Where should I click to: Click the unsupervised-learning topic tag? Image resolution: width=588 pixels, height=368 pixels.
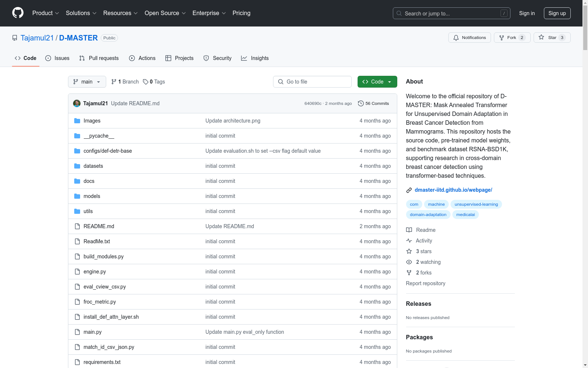tap(476, 204)
